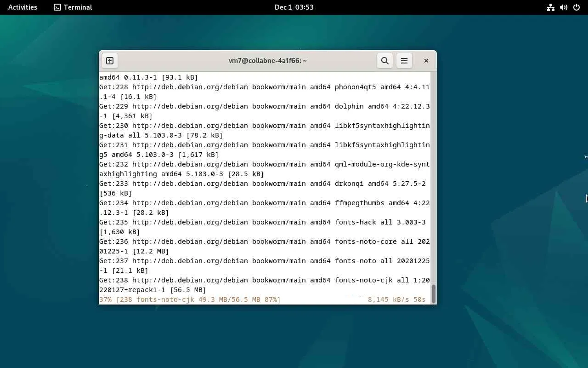Click the Get:230 libkf5syntaxhighlighting line
The image size is (588, 368).
pyautogui.click(x=265, y=126)
